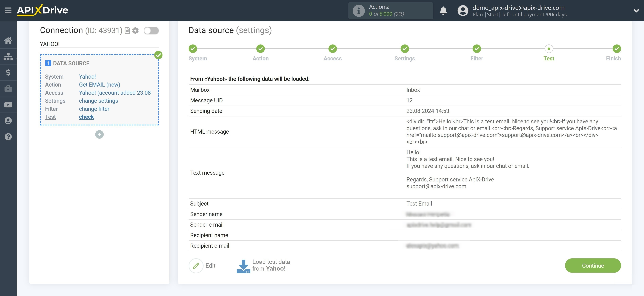Open connection settings gear icon
The height and width of the screenshot is (296, 644).
click(x=135, y=31)
